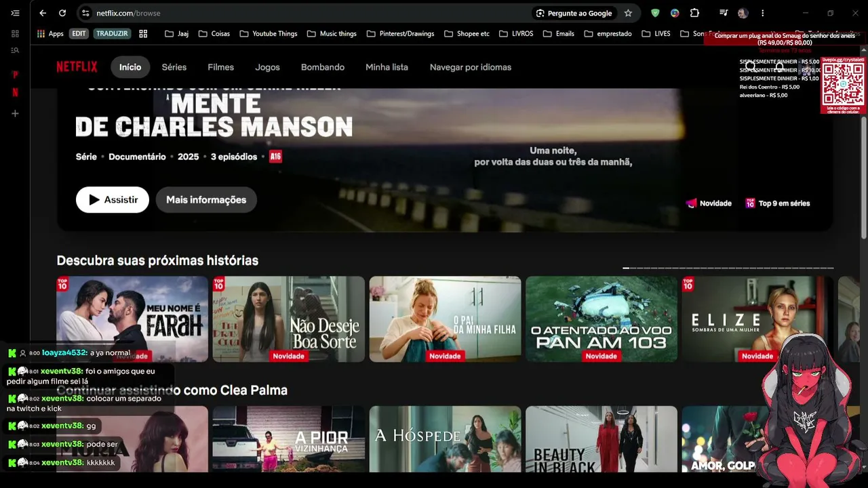This screenshot has width=868, height=488.
Task: Expand the LIVROS bookmarks folder
Action: [x=515, y=33]
